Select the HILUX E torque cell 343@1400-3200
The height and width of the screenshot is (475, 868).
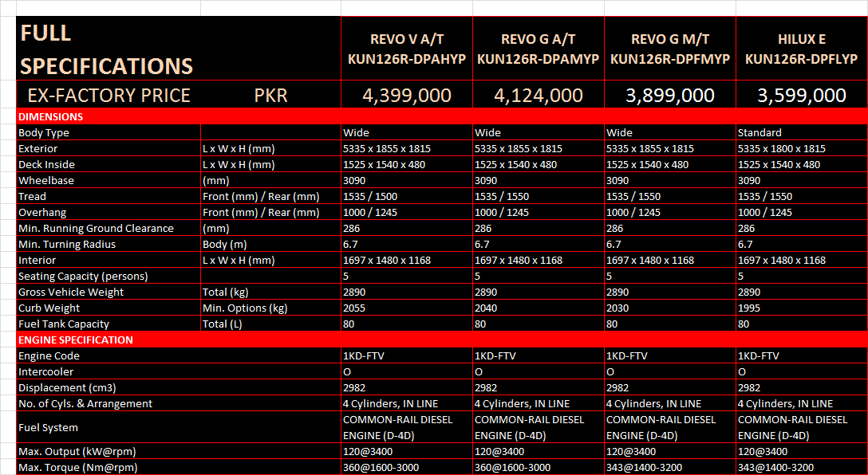[802, 467]
